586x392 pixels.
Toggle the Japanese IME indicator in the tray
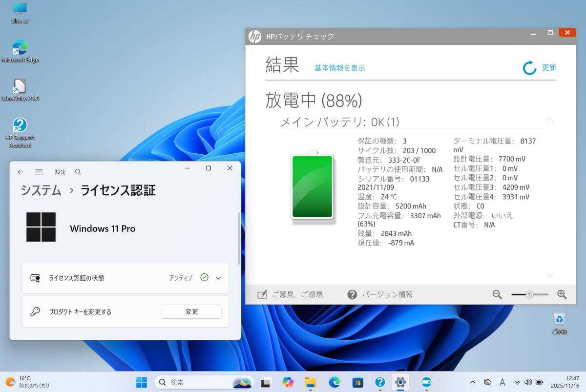click(x=502, y=382)
